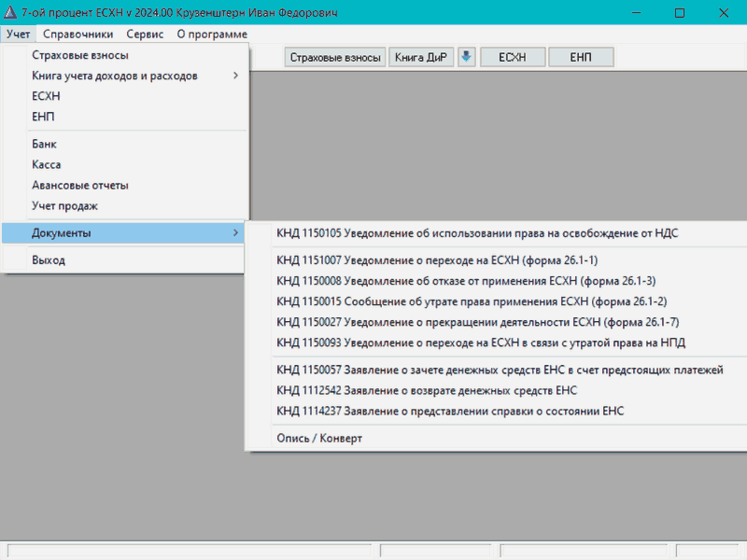
Task: Select Банк from the Учет menu
Action: point(45,144)
